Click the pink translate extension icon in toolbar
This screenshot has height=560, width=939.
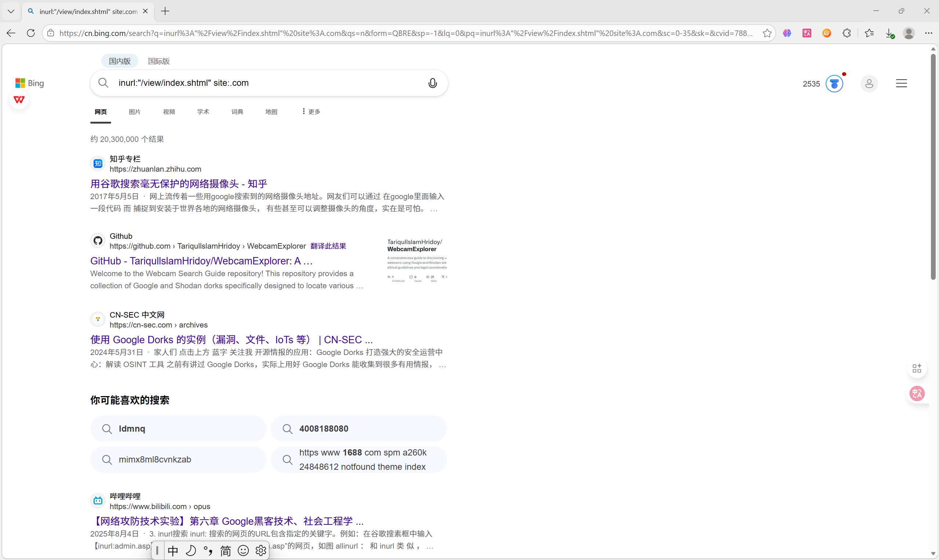tap(807, 33)
